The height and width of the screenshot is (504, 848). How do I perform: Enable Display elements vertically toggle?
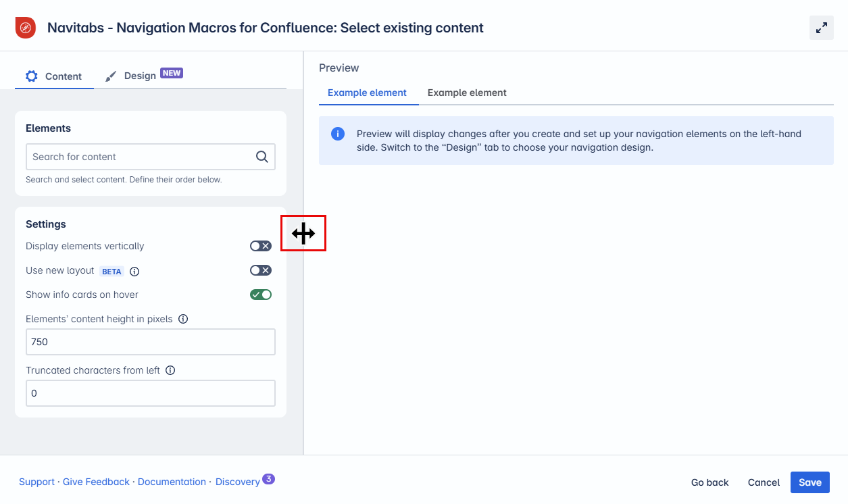coord(261,246)
